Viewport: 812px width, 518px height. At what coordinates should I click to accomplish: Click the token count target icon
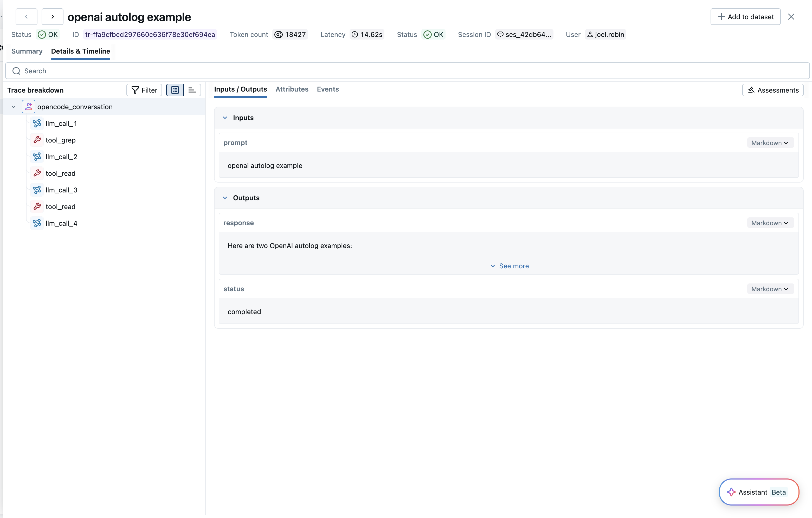279,34
